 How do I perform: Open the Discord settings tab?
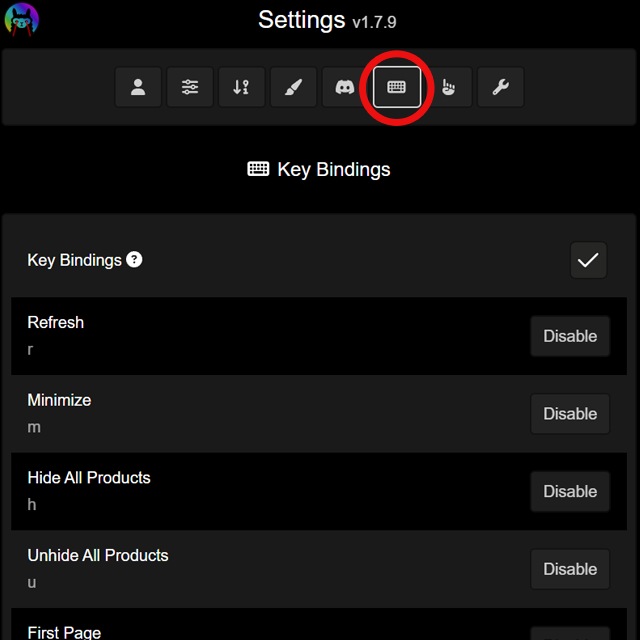click(345, 87)
